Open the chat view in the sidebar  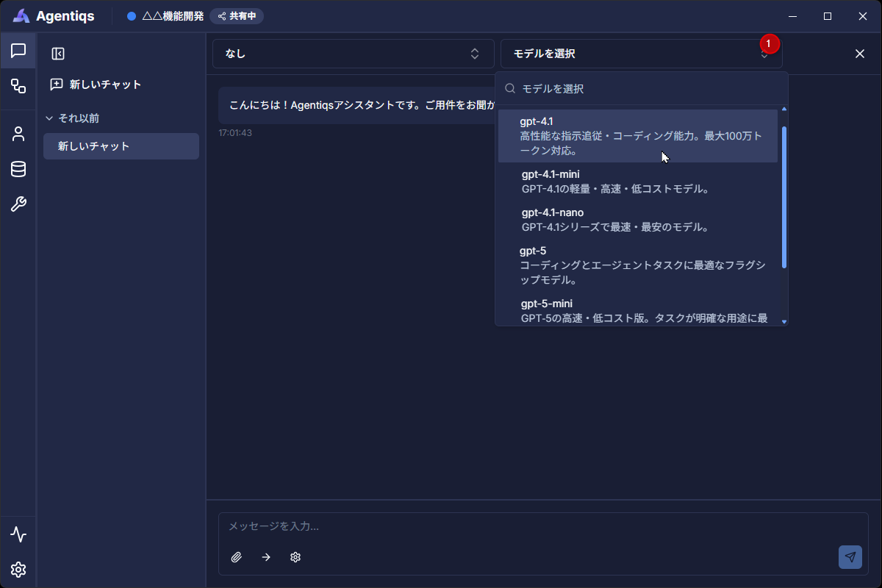[x=18, y=51]
